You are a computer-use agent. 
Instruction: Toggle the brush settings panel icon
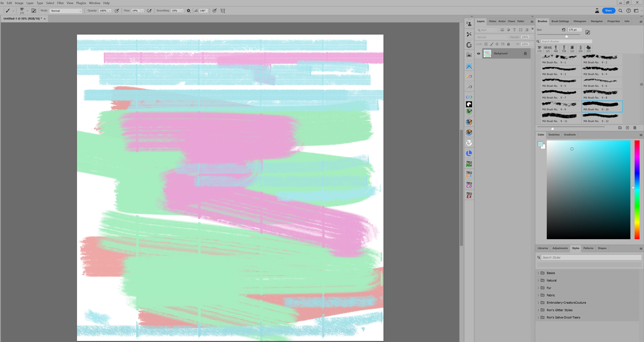(x=34, y=11)
